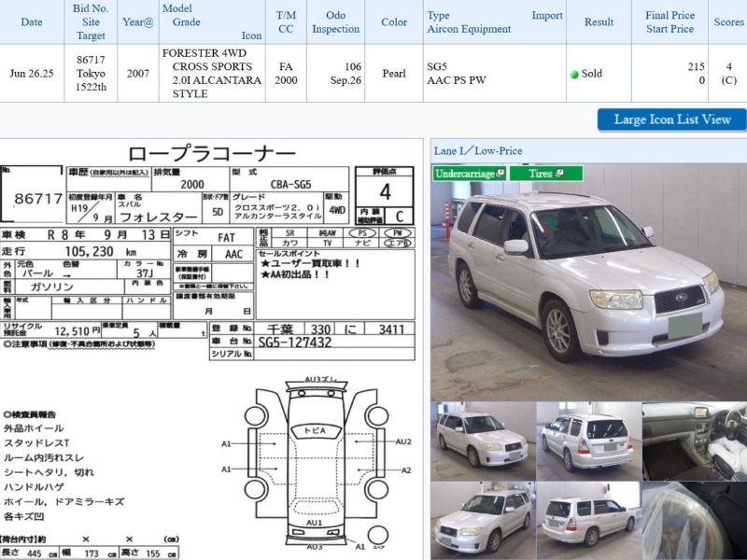The image size is (747, 560).
Task: Sort by the Date column header
Action: coord(32,21)
